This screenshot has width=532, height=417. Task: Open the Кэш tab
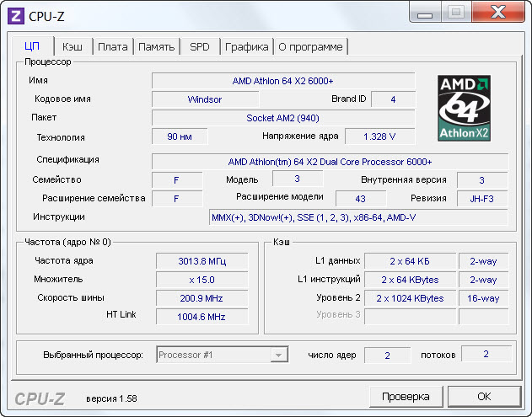tap(73, 47)
